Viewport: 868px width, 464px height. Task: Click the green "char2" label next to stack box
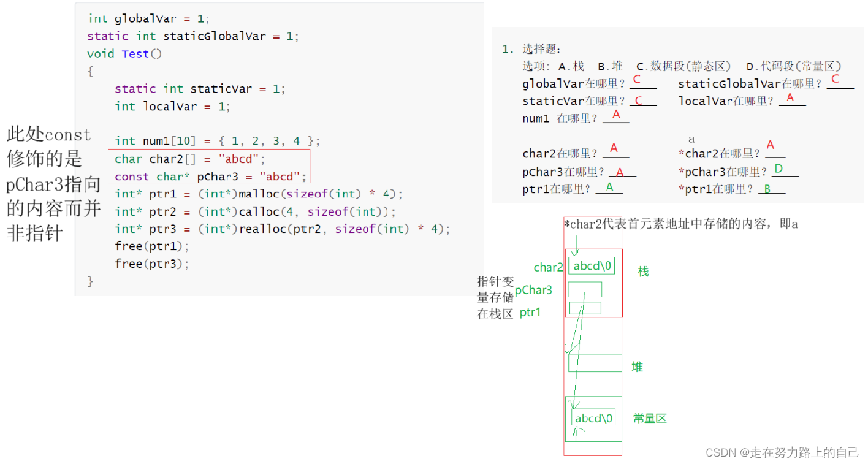tap(548, 267)
